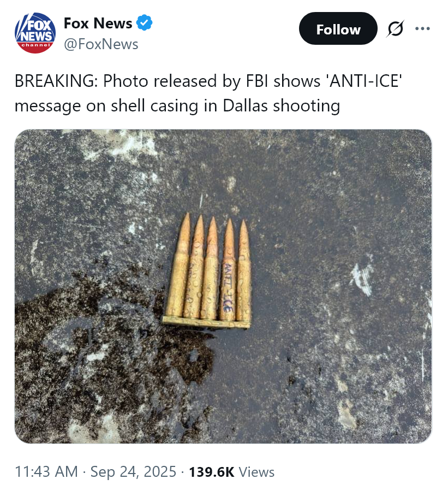Select the BREAKING tweet text body
The width and height of the screenshot is (448, 485).
tap(208, 93)
